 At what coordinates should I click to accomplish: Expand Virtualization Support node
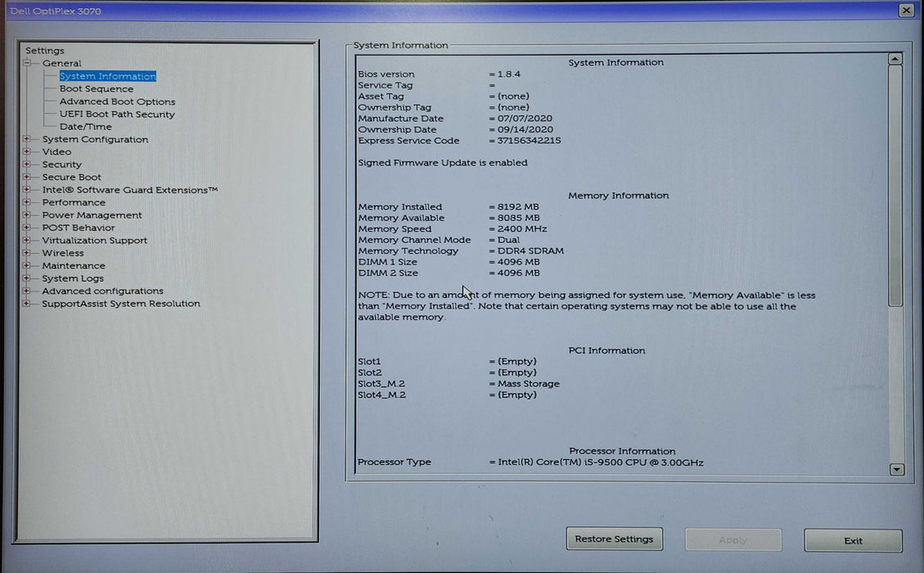tap(26, 240)
